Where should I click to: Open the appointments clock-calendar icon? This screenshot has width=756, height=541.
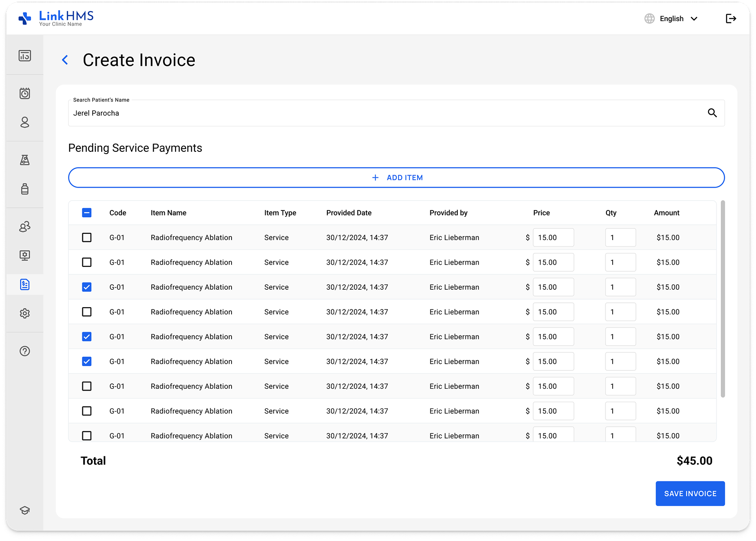[25, 93]
